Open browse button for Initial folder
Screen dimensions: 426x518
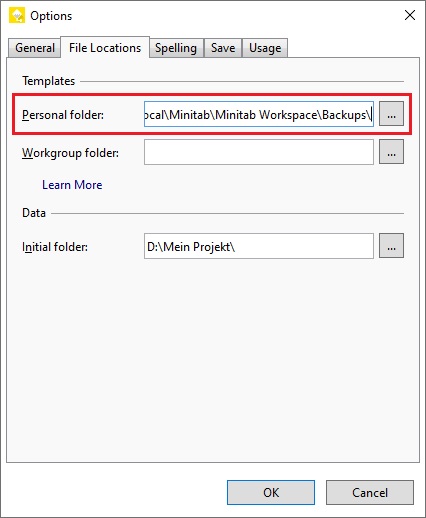pyautogui.click(x=391, y=246)
